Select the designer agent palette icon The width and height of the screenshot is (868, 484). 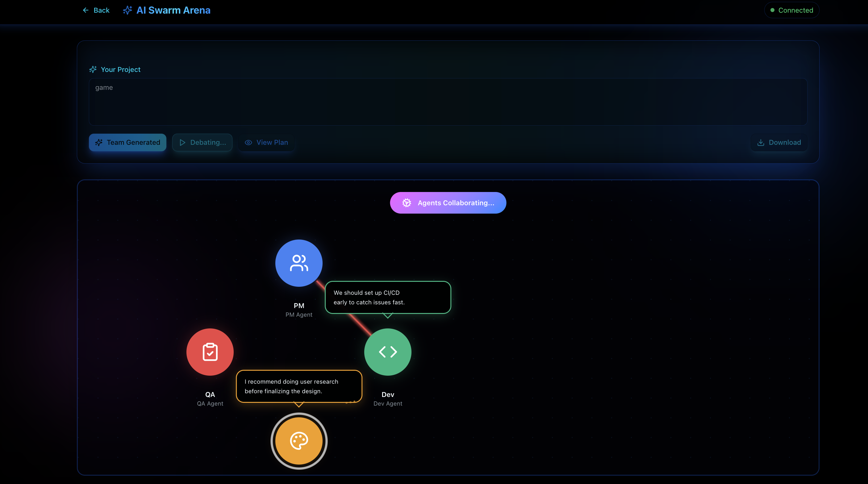299,440
